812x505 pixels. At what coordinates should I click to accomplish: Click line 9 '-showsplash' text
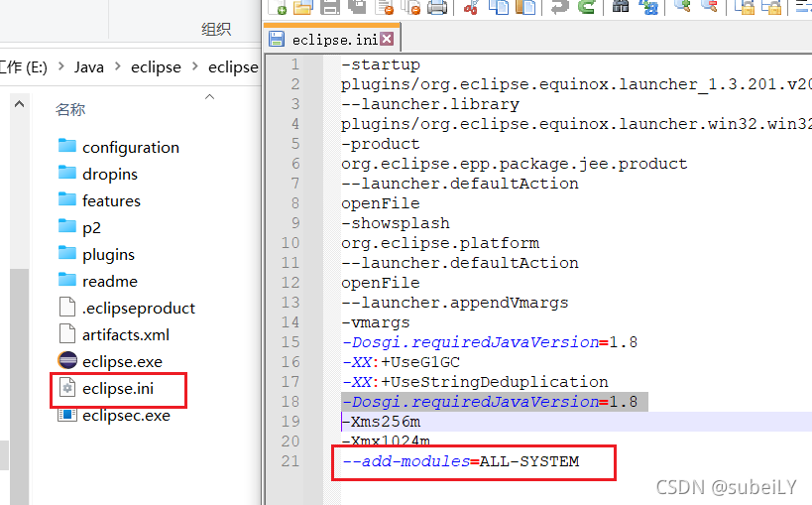pos(396,223)
